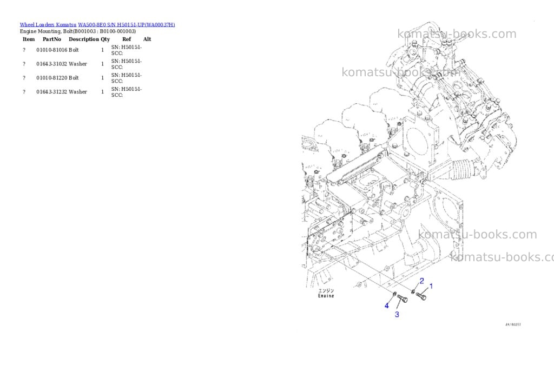
Task: Click callout number 1 in diagram
Action: coord(431,286)
